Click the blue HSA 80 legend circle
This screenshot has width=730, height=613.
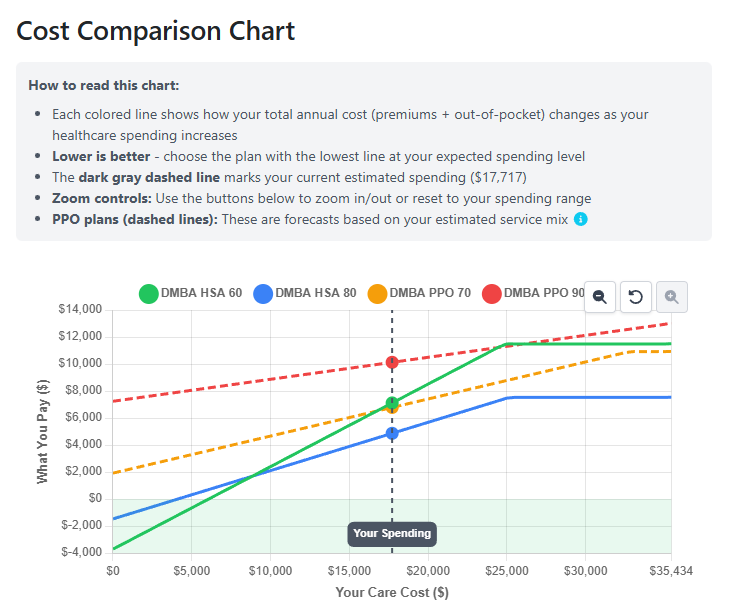point(263,294)
